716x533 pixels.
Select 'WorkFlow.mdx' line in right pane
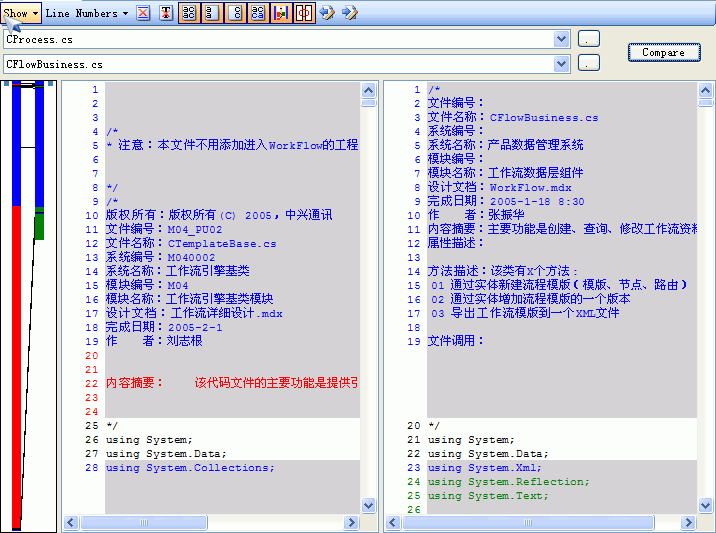(x=500, y=187)
